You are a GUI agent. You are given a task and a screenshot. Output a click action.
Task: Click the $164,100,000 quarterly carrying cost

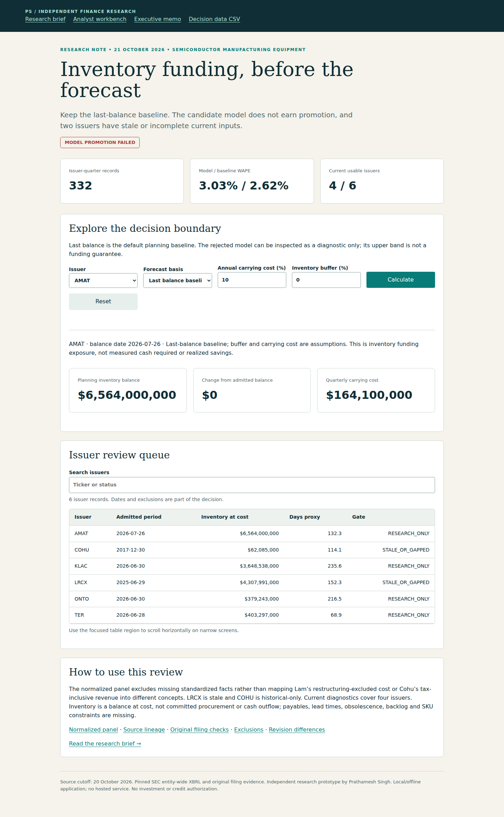pos(369,395)
